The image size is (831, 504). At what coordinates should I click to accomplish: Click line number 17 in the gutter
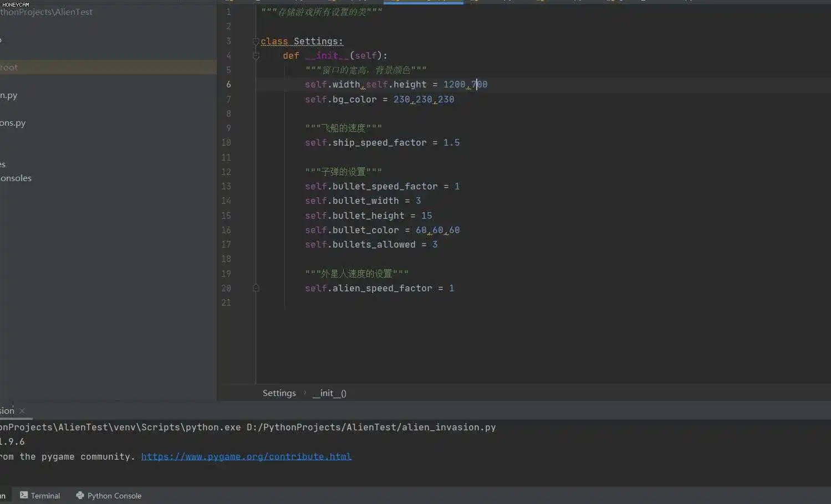coord(226,245)
